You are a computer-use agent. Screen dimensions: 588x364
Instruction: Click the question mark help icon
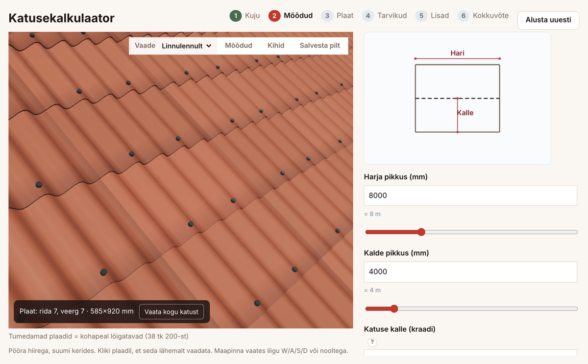[x=372, y=342]
